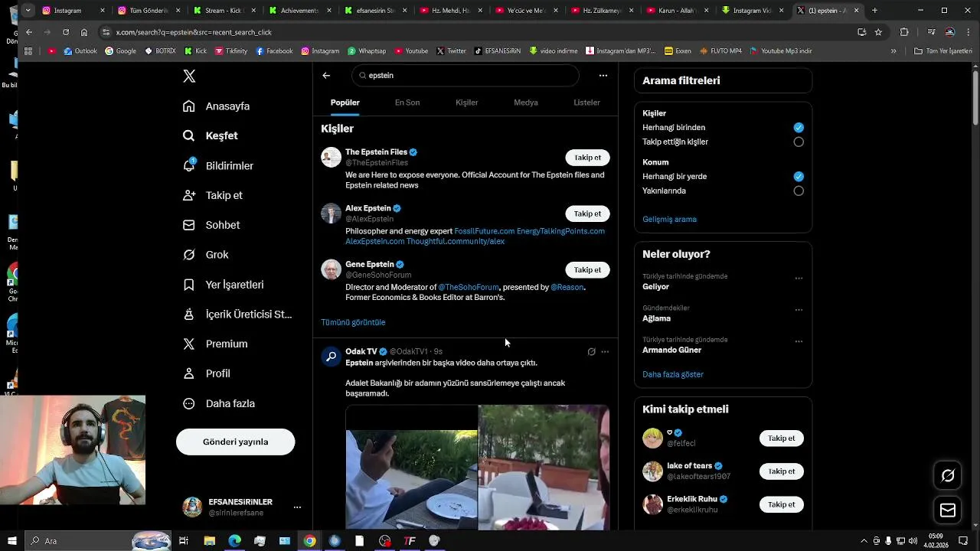Open Yer İşaretleri bookmarks
Screen dimensions: 980x551
(224, 285)
